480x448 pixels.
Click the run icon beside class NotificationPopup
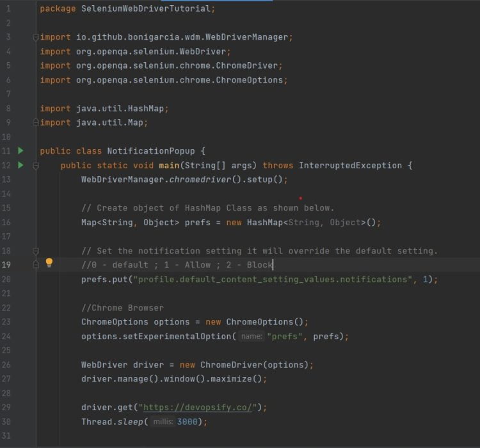20,151
